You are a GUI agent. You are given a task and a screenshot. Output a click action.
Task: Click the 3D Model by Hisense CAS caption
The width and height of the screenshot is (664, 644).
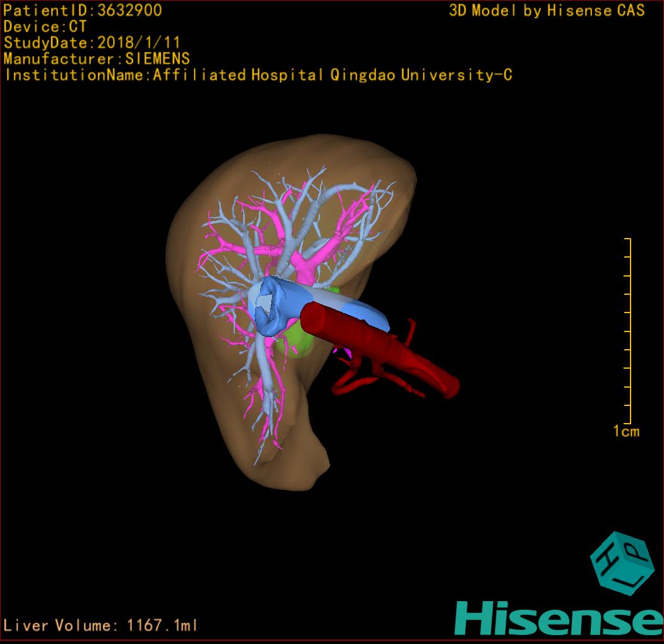[x=547, y=10]
